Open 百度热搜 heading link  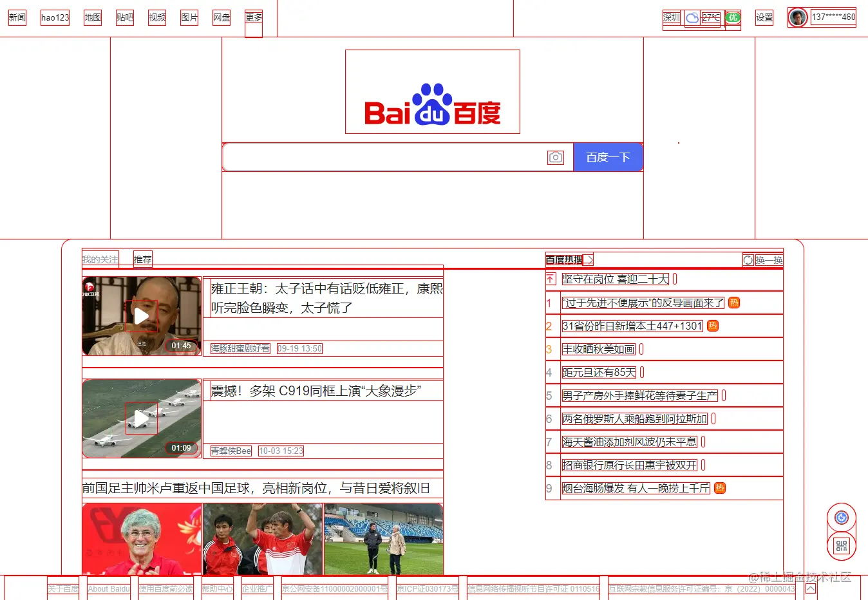point(564,259)
